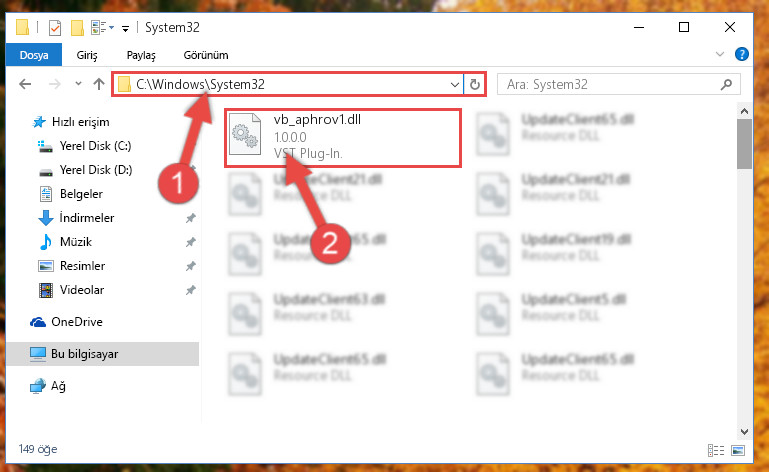Open customize quick access toolbar dropdown
The width and height of the screenshot is (769, 472).
tap(126, 28)
